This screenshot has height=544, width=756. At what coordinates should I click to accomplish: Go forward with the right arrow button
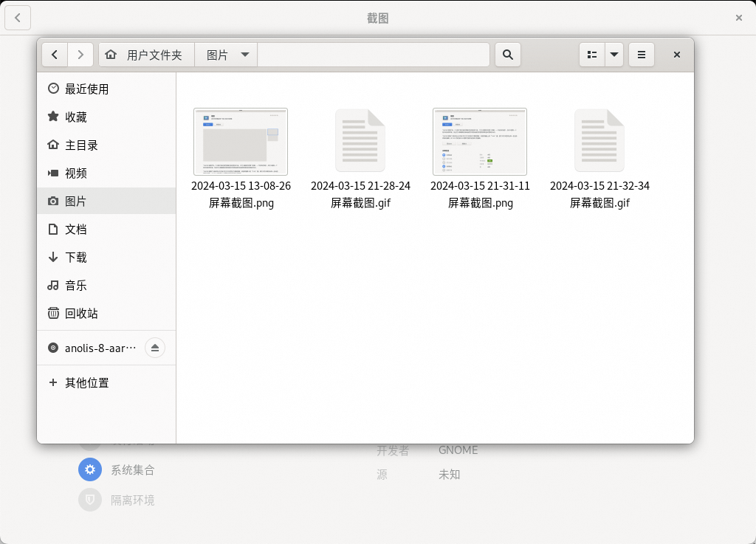click(80, 55)
